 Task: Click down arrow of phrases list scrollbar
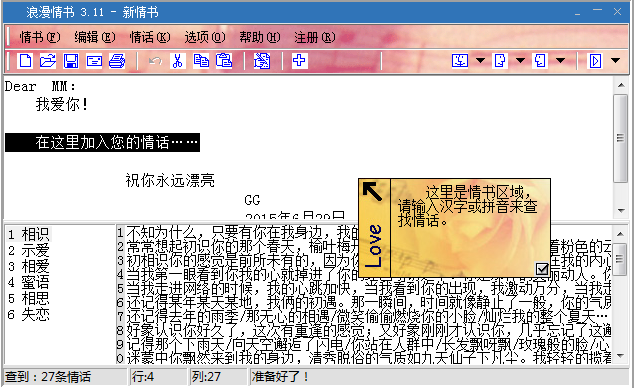click(620, 356)
